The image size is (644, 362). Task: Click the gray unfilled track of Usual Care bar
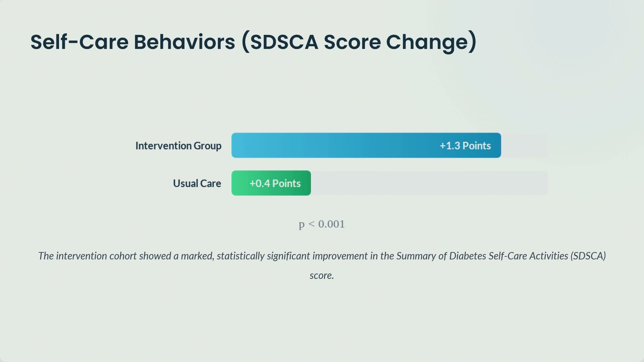click(429, 183)
